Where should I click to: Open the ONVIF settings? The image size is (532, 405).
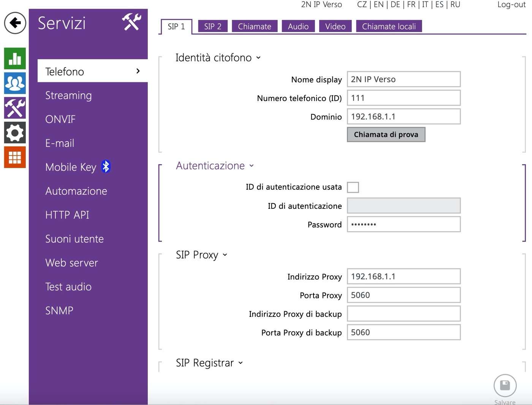pyautogui.click(x=60, y=119)
